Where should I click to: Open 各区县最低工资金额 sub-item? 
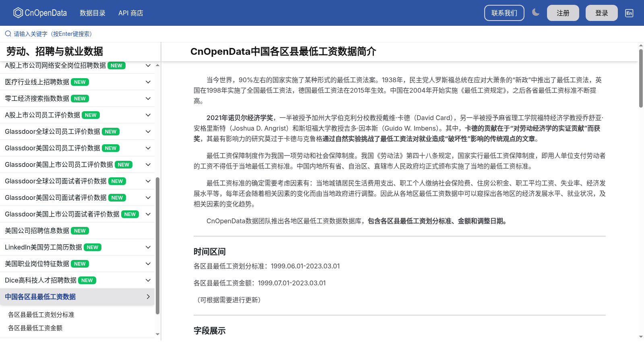tap(35, 328)
